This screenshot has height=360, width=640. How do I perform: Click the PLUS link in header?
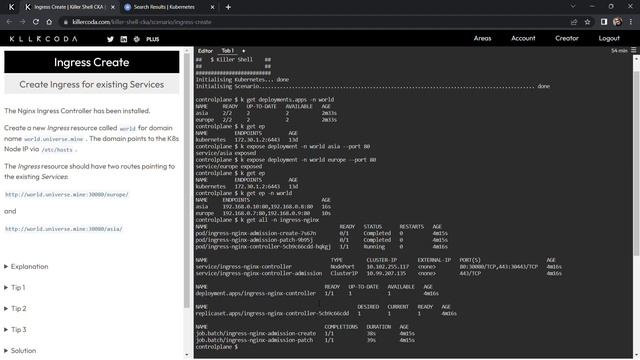pyautogui.click(x=153, y=39)
